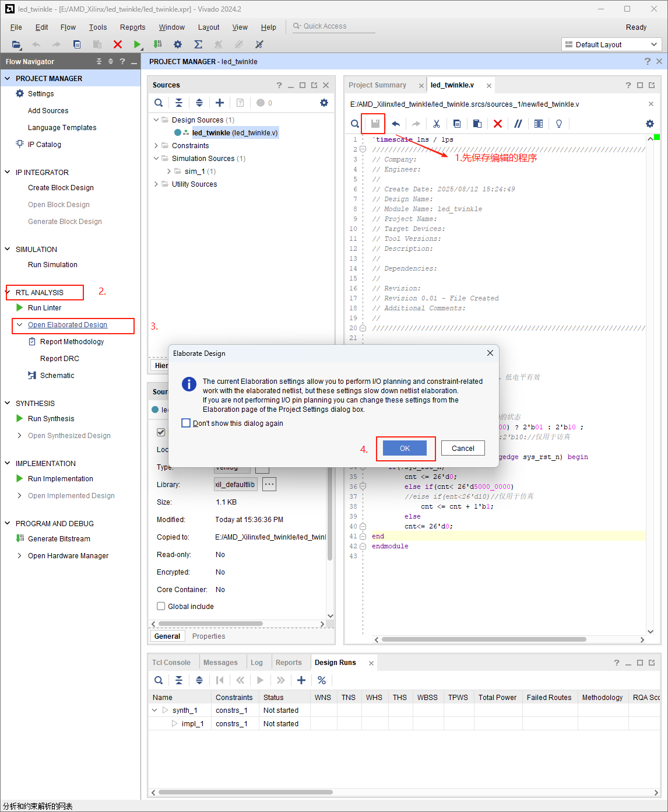Screen dimensions: 668x812
Task: Click the Open Elaborated Design link
Action: pos(68,325)
